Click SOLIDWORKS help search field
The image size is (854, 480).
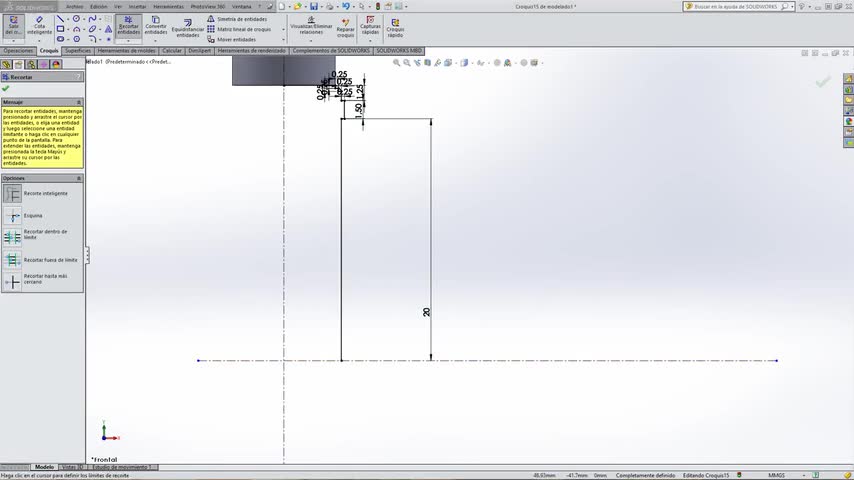coord(736,7)
